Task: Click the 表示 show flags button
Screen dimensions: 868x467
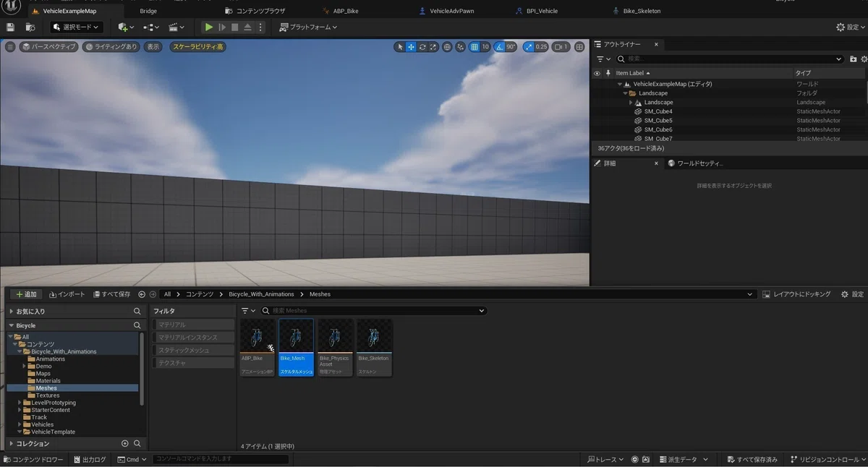Action: (153, 47)
